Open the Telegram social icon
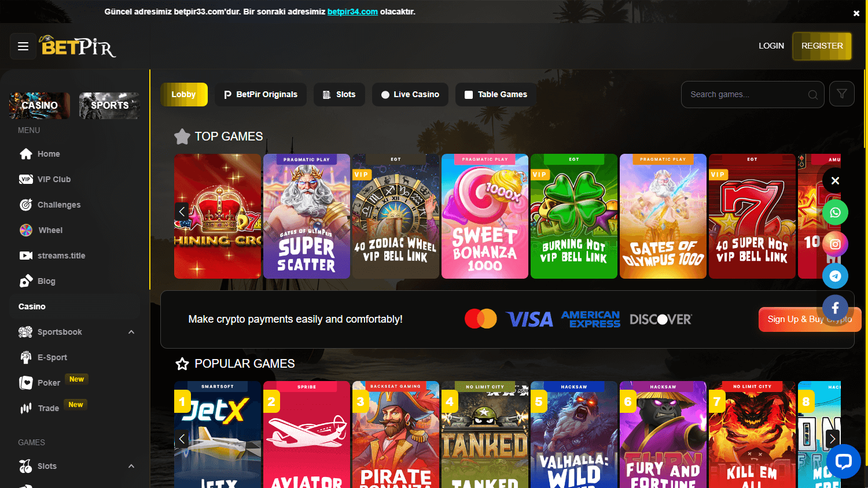Screen dimensions: 868x488 click(835, 276)
